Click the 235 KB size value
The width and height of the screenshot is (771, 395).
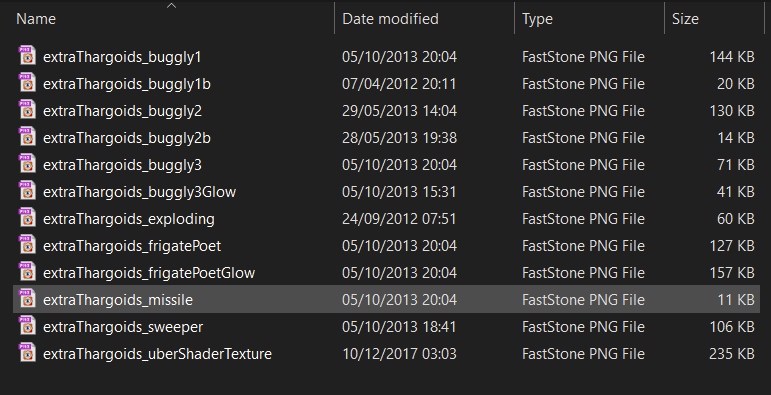(x=732, y=354)
